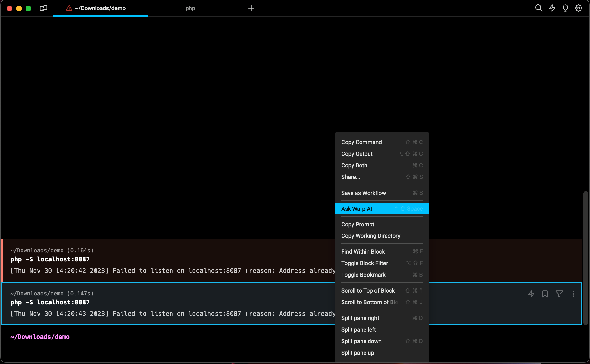This screenshot has height=364, width=590.
Task: Select Save as Workflow option
Action: (x=363, y=193)
